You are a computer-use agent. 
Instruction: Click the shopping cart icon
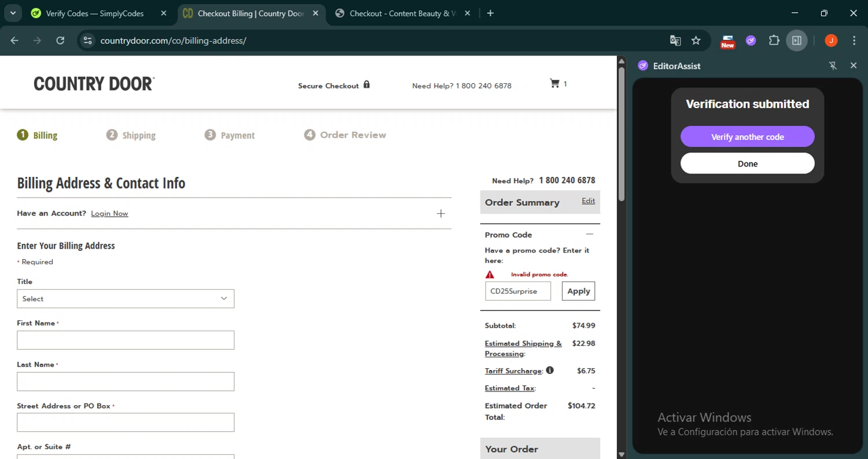(554, 84)
